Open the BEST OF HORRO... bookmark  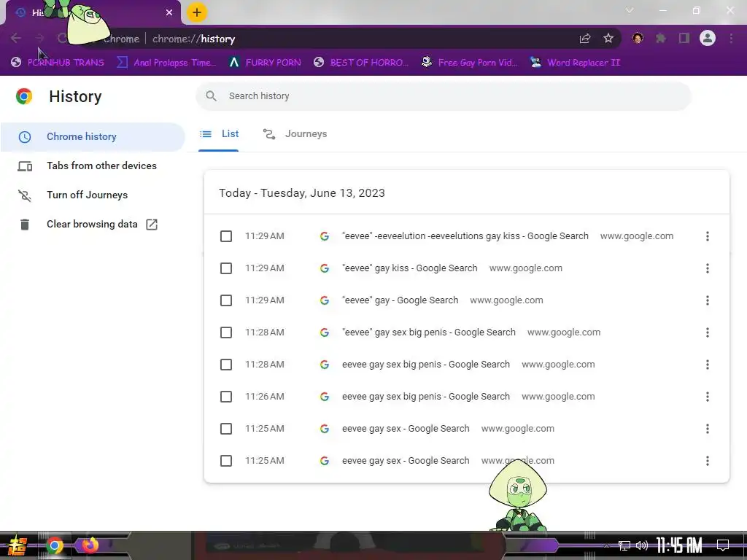point(361,63)
